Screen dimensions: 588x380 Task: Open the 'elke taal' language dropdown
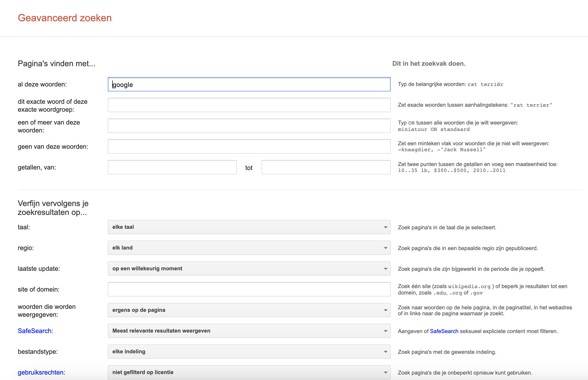pos(249,227)
